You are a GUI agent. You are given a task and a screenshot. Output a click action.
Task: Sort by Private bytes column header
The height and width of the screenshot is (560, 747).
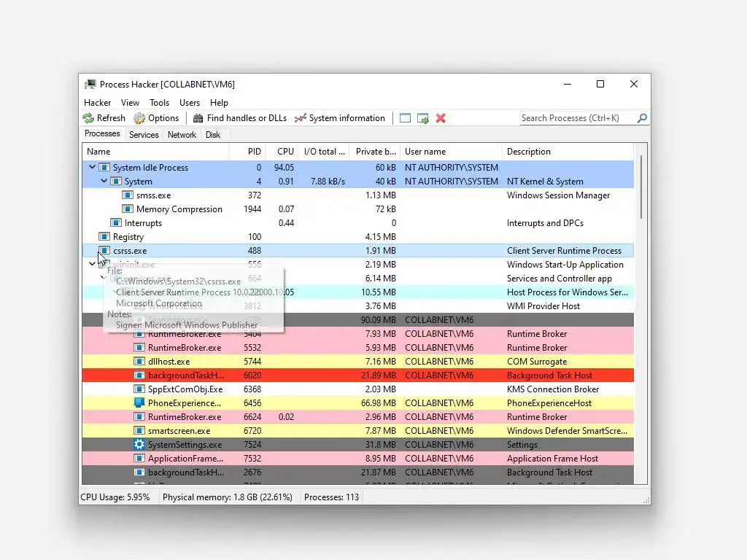point(375,152)
